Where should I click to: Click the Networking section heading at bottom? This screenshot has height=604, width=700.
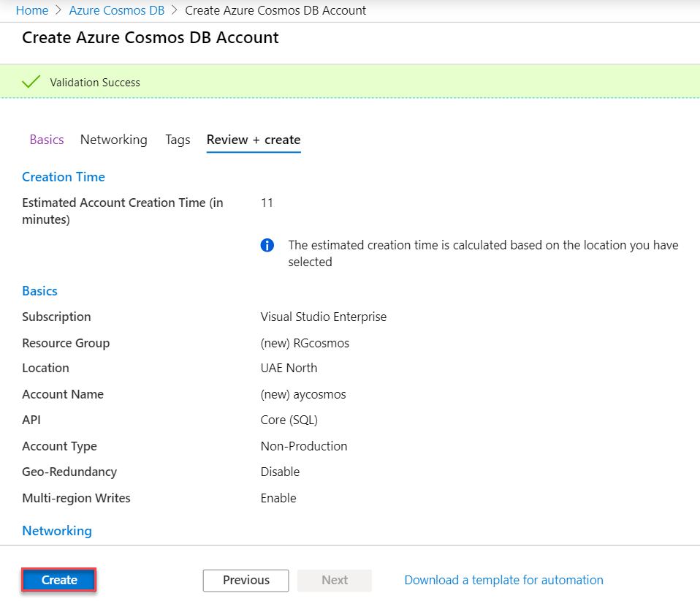57,531
